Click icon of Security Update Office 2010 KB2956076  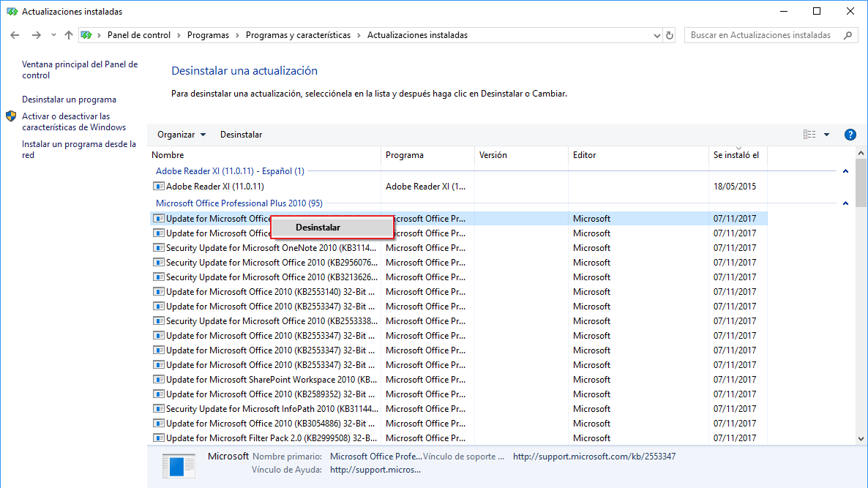click(159, 262)
